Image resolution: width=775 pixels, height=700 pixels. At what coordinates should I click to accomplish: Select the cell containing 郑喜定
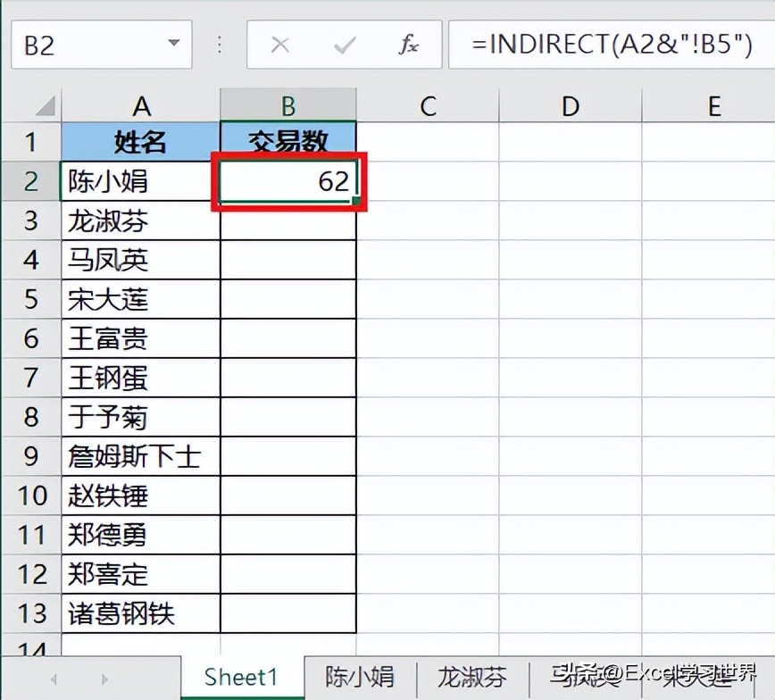tap(141, 574)
